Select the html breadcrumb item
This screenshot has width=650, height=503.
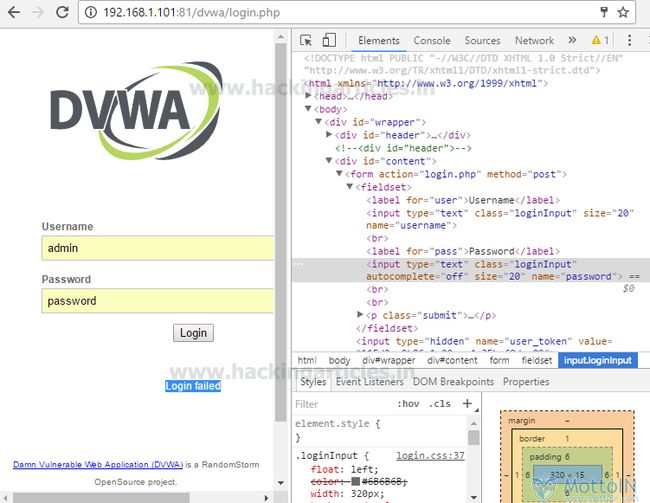click(x=307, y=360)
